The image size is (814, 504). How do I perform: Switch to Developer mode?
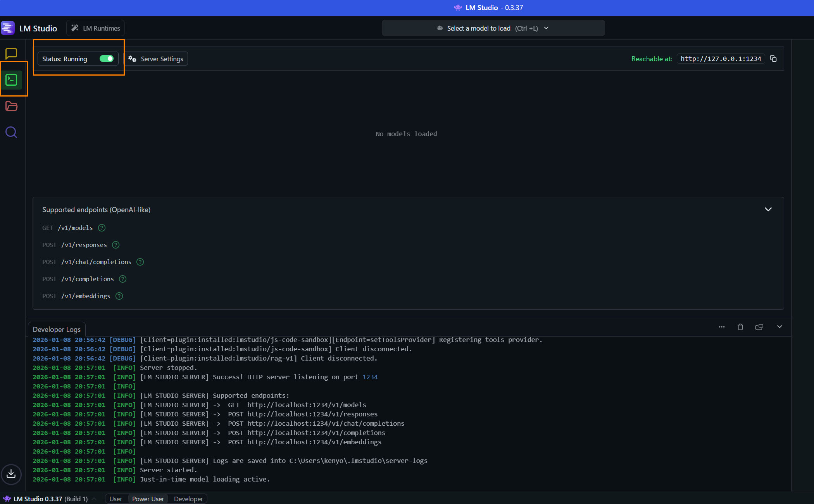pyautogui.click(x=188, y=499)
